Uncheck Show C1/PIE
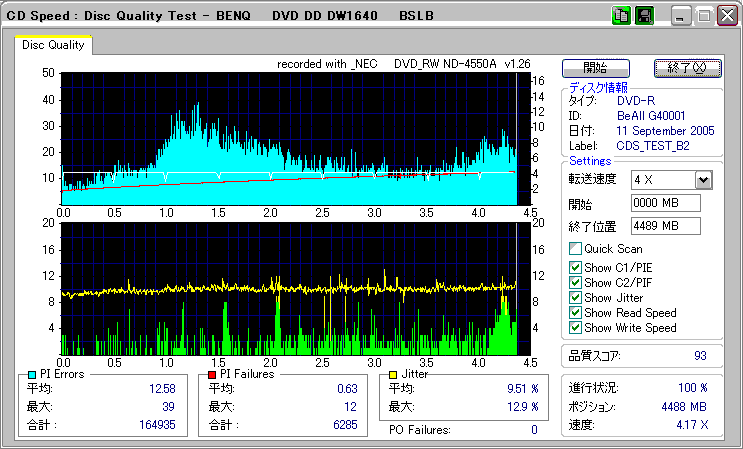Image resolution: width=743 pixels, height=449 pixels. tap(575, 267)
